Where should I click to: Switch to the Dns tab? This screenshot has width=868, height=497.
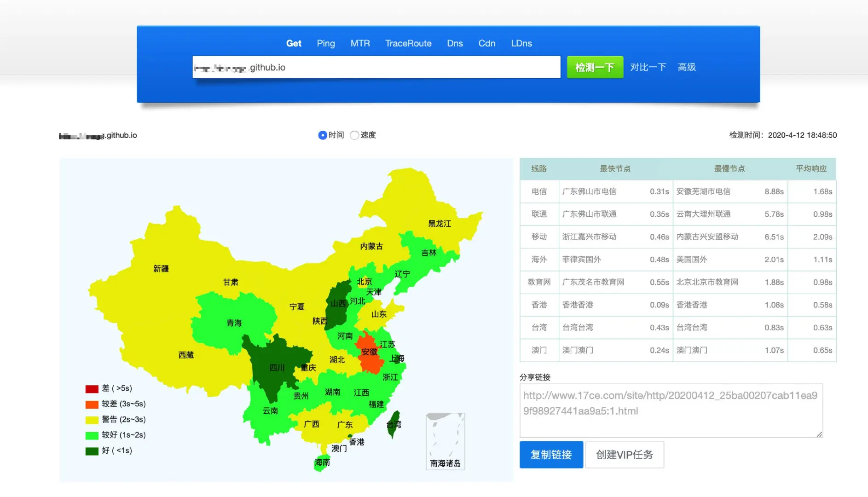point(454,43)
